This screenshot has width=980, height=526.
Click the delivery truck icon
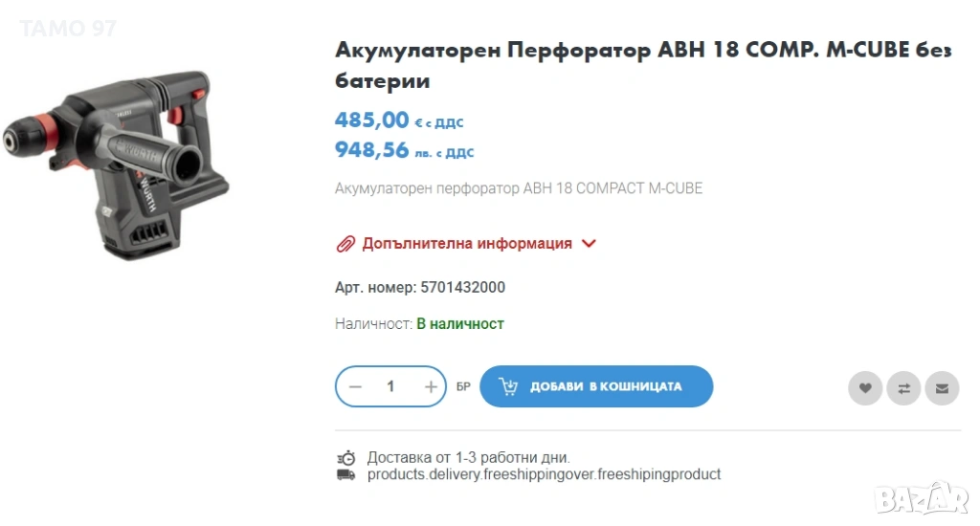click(x=346, y=474)
